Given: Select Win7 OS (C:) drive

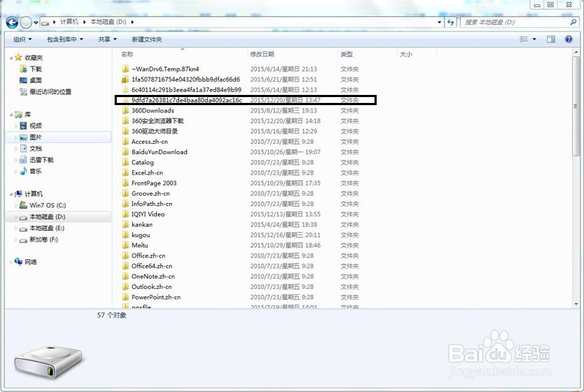Looking at the screenshot, I should coord(47,206).
